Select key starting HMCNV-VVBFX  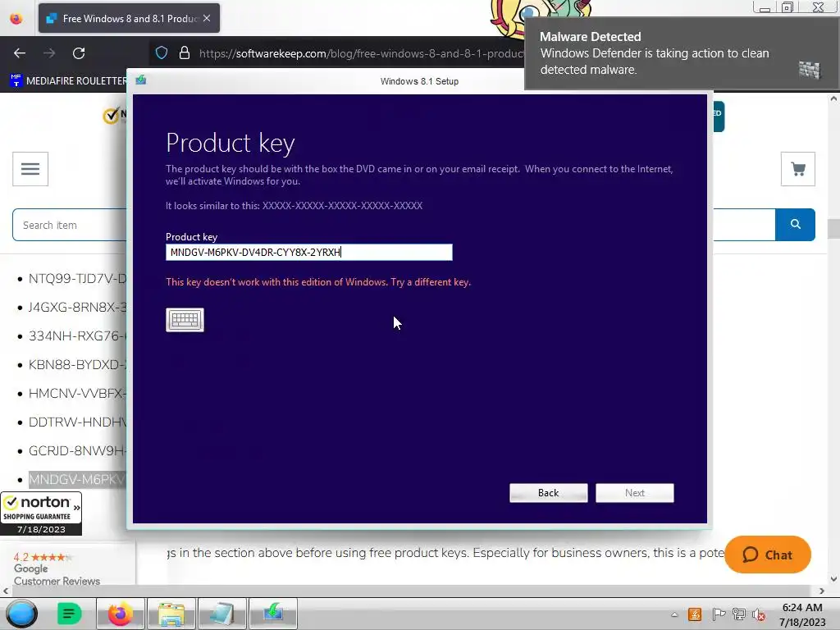click(x=77, y=393)
